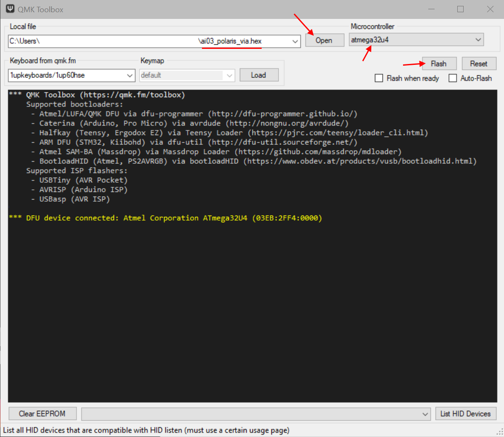504x437 pixels.
Task: Click the status bar HID listen message
Action: 146,430
